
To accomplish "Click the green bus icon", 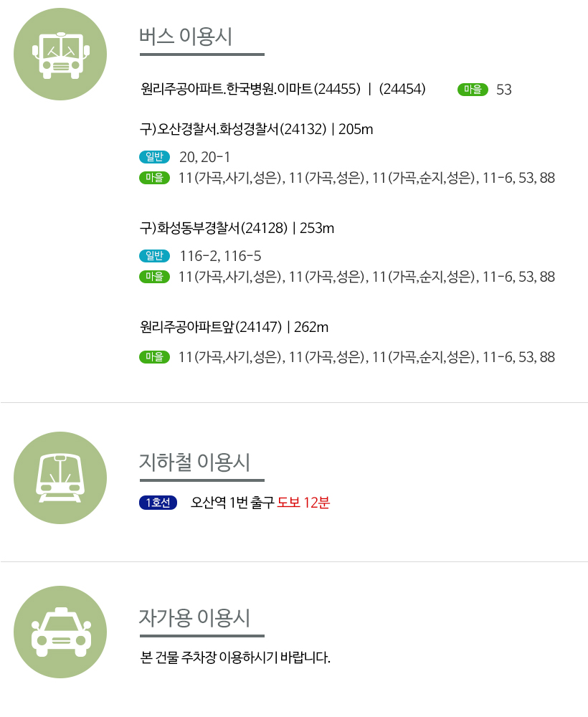I will coord(60,54).
